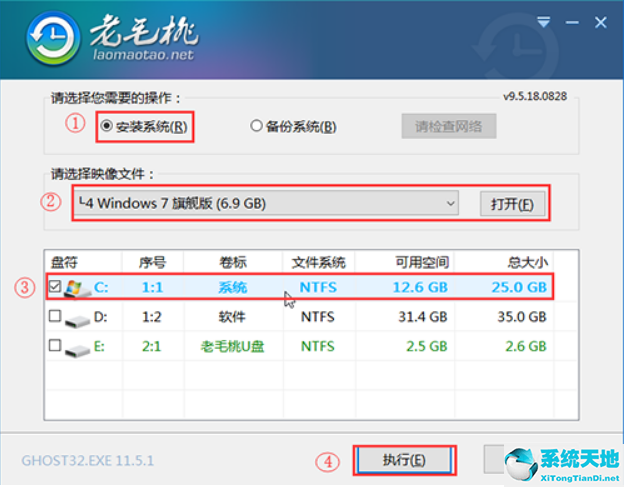Click the 老毛桃 clock logo icon
Screen dimensions: 624x487
pos(53,39)
